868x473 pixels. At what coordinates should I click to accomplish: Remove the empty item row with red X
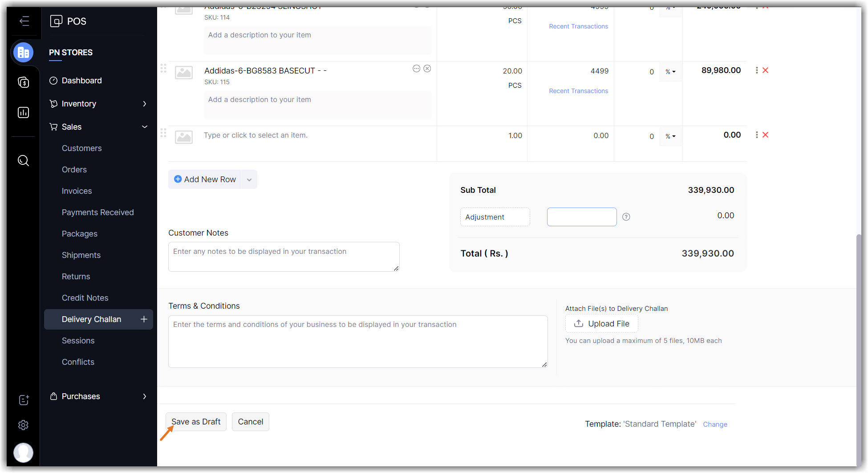pos(766,135)
